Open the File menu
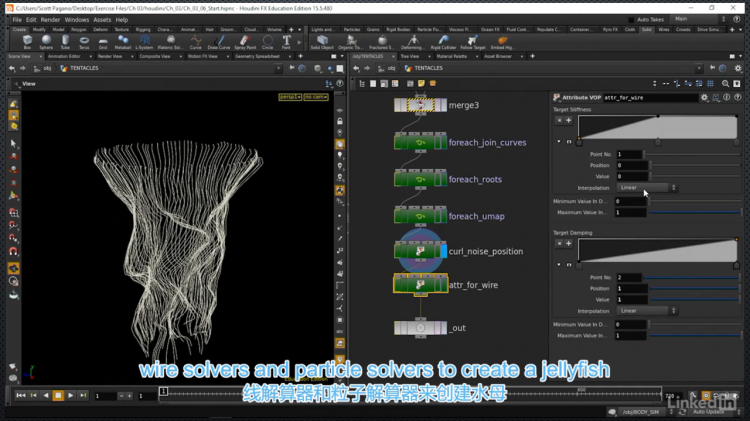Screen dimensions: 750x421 point(17,20)
